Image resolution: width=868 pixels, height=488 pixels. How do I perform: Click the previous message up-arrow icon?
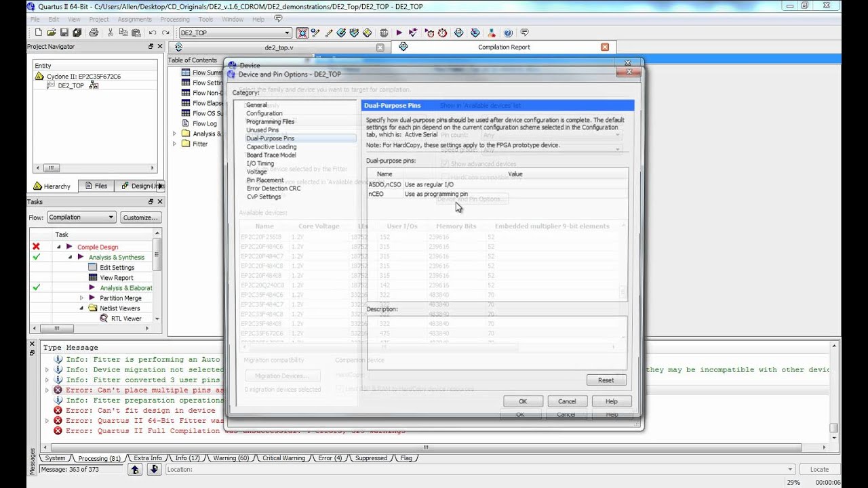click(135, 469)
